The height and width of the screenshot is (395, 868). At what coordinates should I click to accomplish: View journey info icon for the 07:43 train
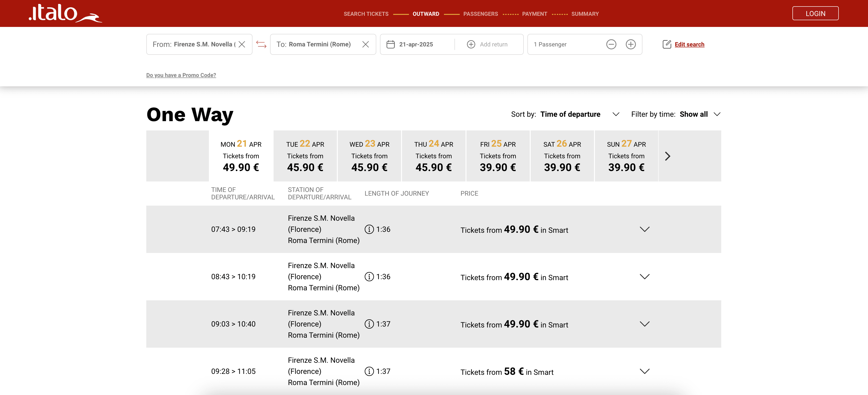click(x=369, y=229)
